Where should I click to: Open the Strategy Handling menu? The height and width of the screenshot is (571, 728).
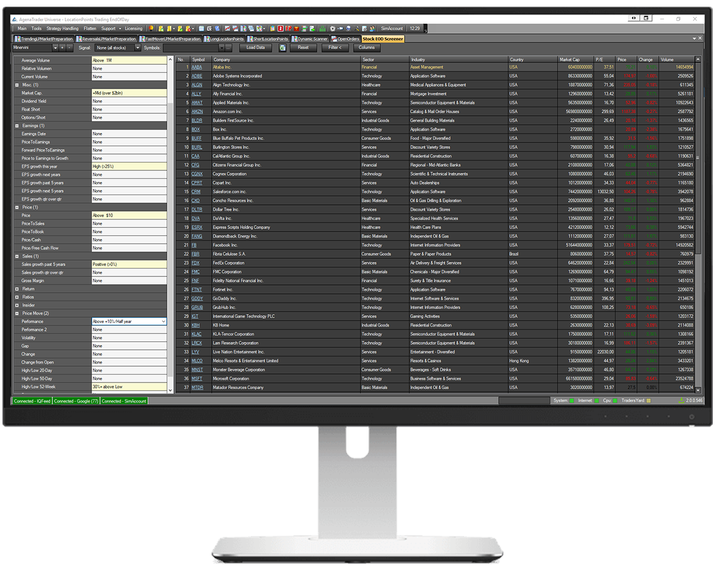coord(62,28)
